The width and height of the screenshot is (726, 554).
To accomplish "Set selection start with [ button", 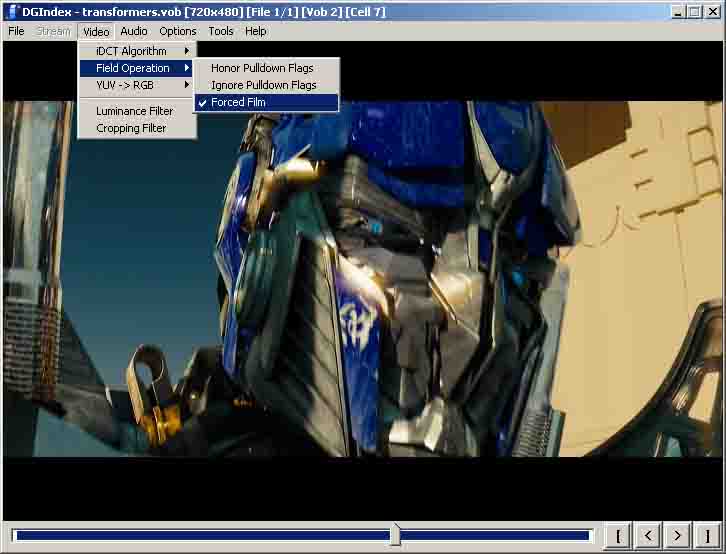I will 618,536.
